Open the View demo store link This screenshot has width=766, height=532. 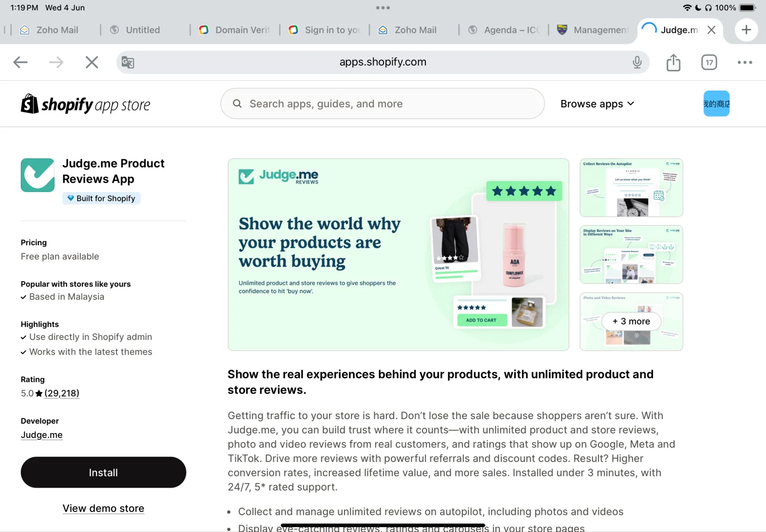(104, 508)
